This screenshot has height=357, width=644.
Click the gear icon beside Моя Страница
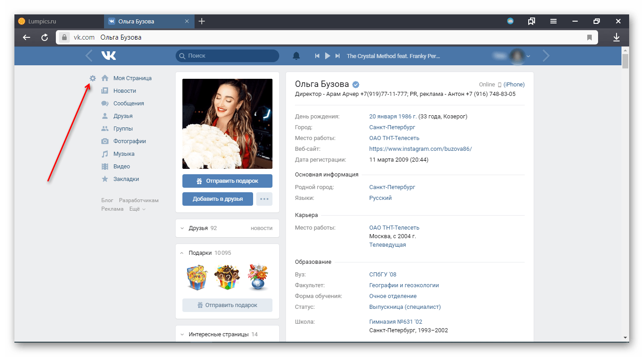coord(92,78)
